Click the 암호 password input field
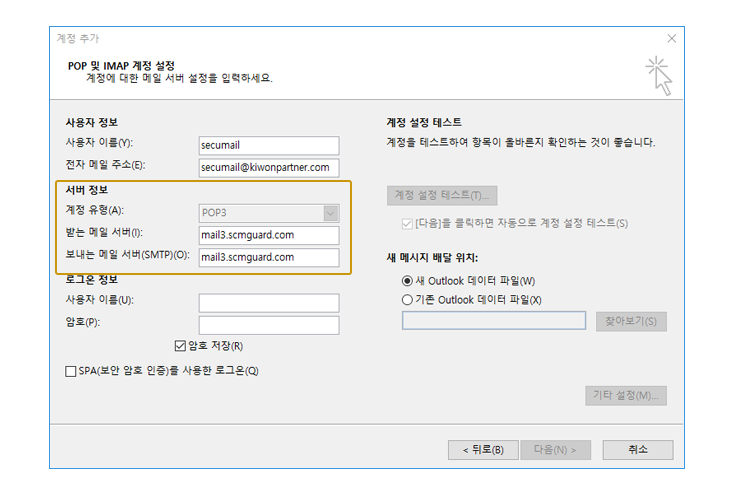The width and height of the screenshot is (733, 495). (x=269, y=325)
